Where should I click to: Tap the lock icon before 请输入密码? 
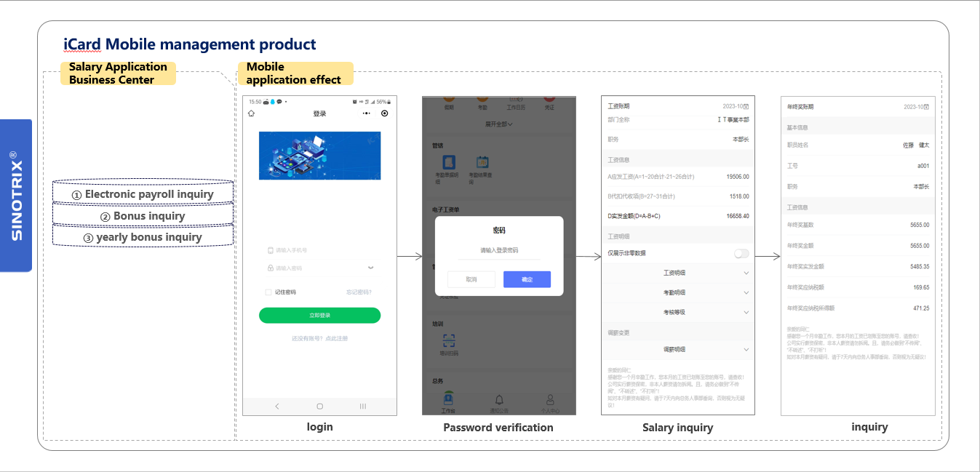(271, 268)
